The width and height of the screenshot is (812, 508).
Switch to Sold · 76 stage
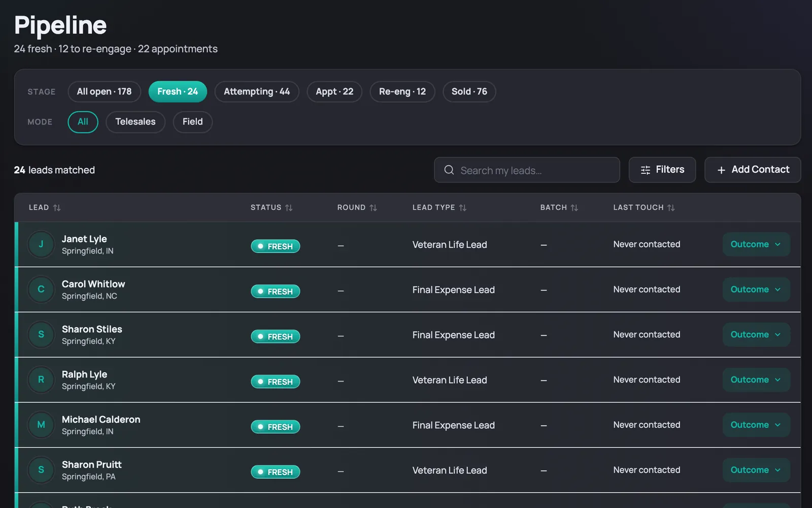pyautogui.click(x=469, y=91)
